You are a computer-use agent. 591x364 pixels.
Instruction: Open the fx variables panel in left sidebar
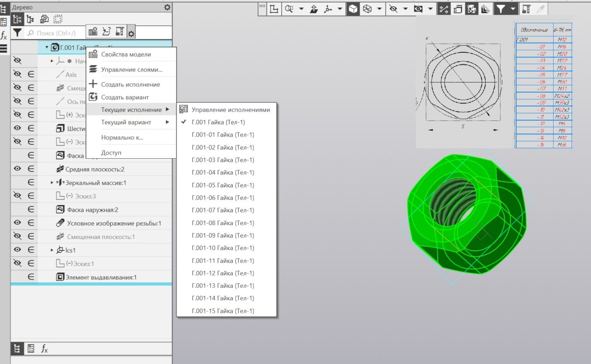(x=4, y=35)
